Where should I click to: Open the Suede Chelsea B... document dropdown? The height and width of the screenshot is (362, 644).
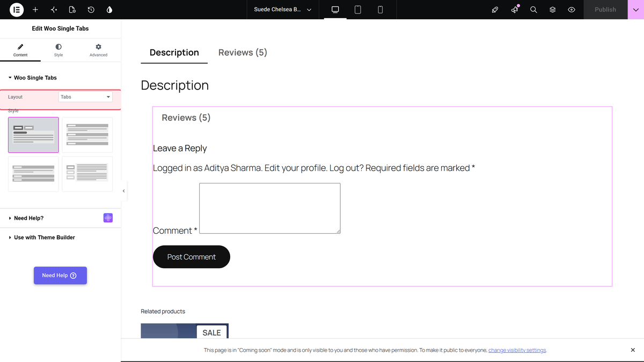click(283, 10)
